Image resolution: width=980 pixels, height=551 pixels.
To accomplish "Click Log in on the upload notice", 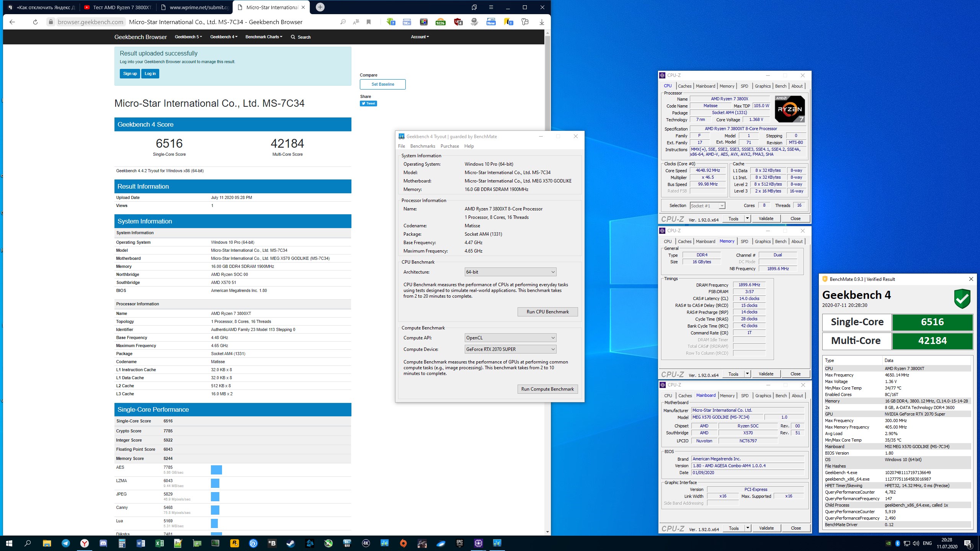I will 150,74.
